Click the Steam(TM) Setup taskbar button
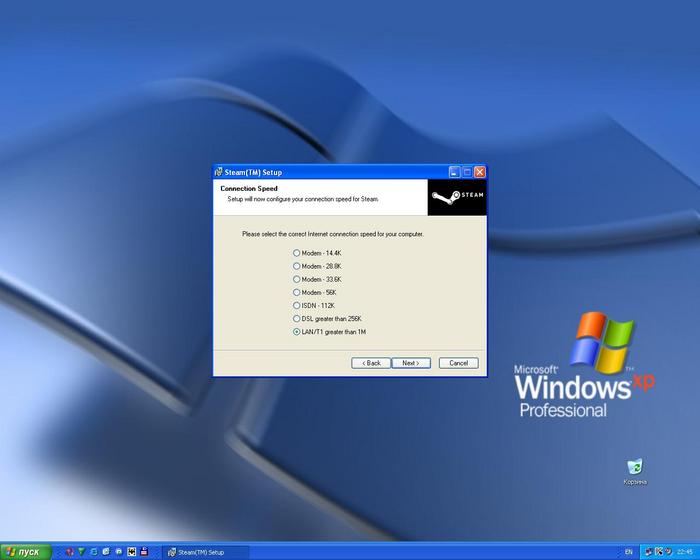The image size is (700, 560). (205, 552)
